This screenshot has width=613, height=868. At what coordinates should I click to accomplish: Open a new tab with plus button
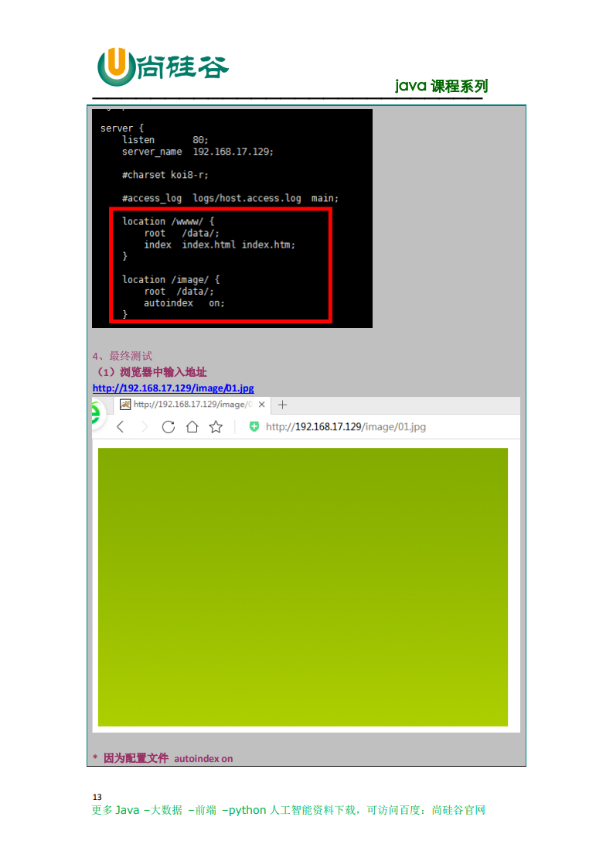pos(282,405)
